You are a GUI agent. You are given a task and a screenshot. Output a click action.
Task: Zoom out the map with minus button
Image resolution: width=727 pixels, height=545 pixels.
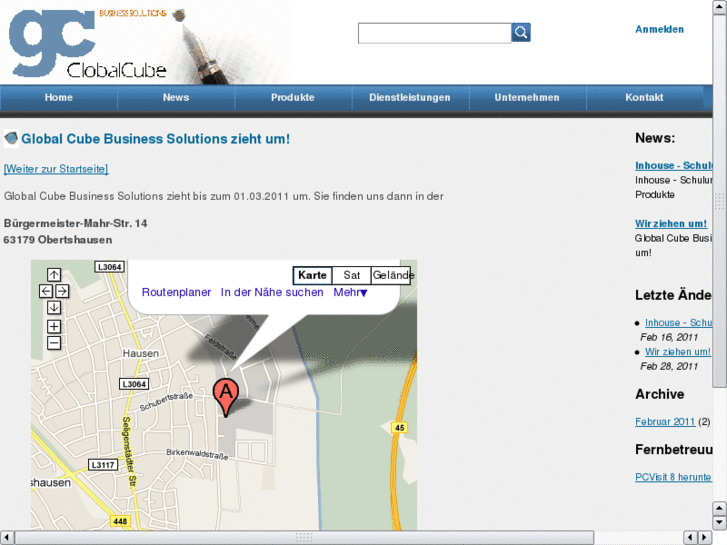pos(54,343)
